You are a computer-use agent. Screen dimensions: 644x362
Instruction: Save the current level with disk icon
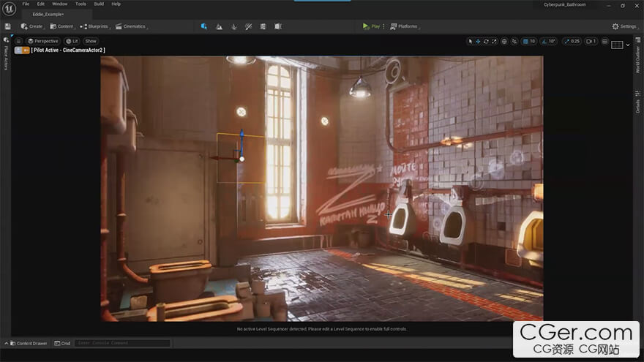[x=8, y=26]
